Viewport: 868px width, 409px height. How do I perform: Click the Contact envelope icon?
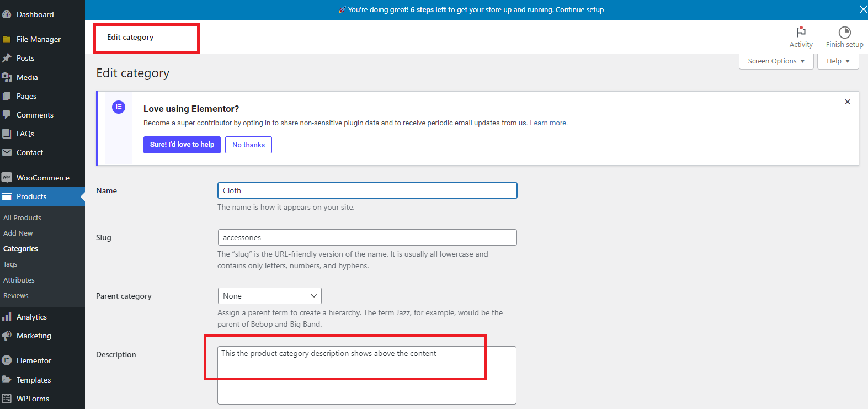coord(7,152)
